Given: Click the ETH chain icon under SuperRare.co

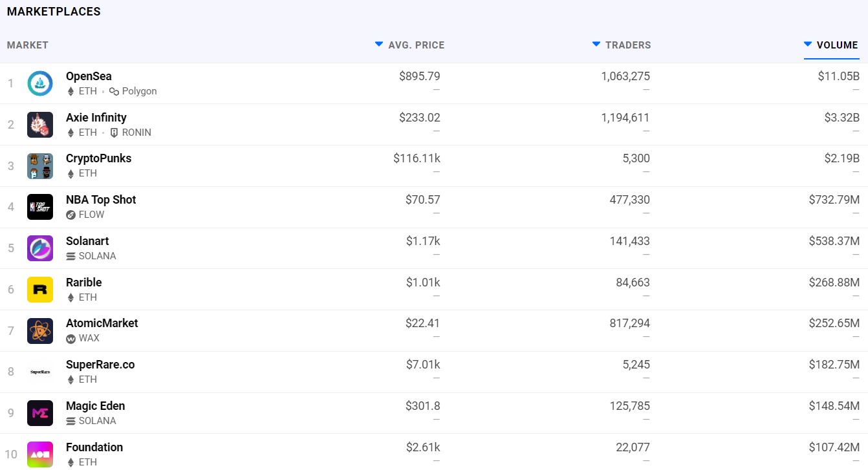Looking at the screenshot, I should coord(71,379).
